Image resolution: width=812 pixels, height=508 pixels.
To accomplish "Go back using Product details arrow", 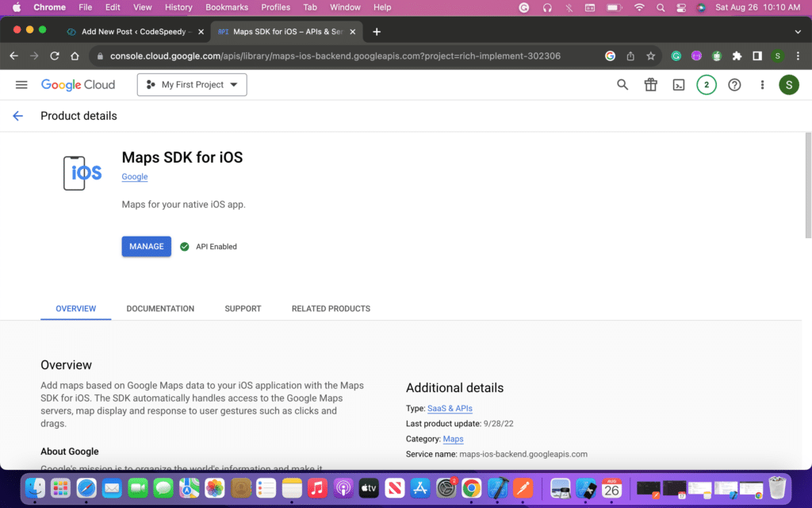I will coord(17,116).
